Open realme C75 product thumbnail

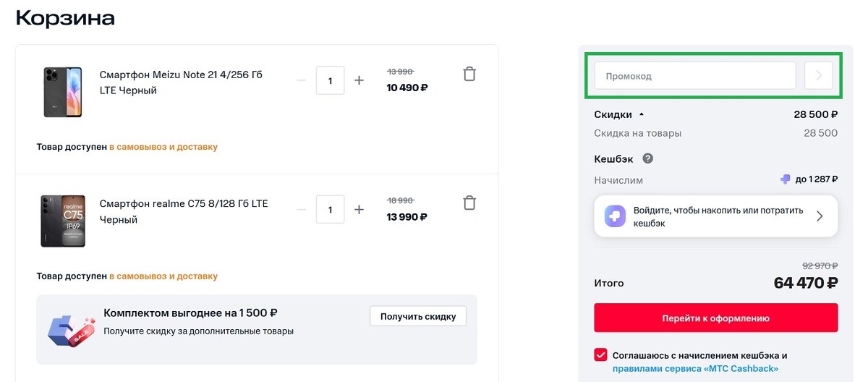pyautogui.click(x=62, y=221)
